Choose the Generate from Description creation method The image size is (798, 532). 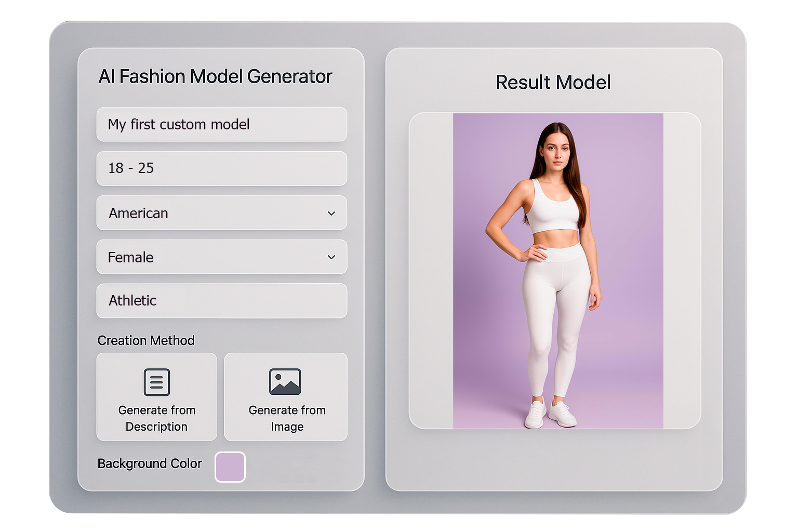pos(156,397)
